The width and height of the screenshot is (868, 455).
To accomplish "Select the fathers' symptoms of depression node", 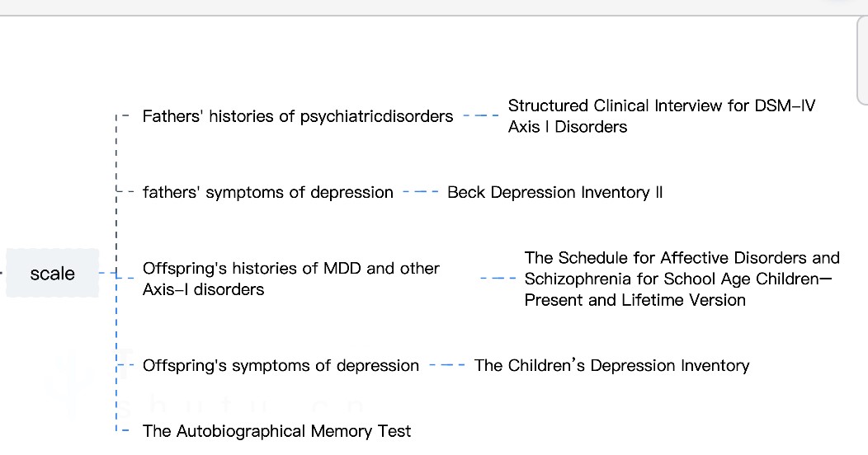I will (267, 192).
